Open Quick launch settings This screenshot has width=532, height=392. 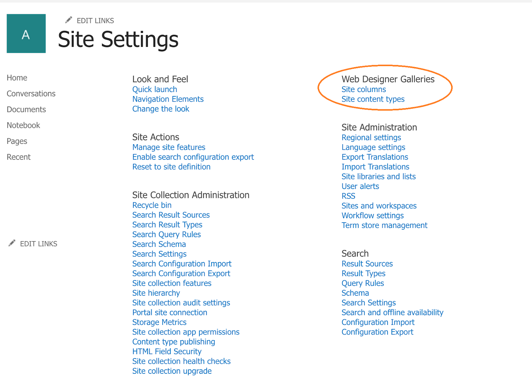155,89
